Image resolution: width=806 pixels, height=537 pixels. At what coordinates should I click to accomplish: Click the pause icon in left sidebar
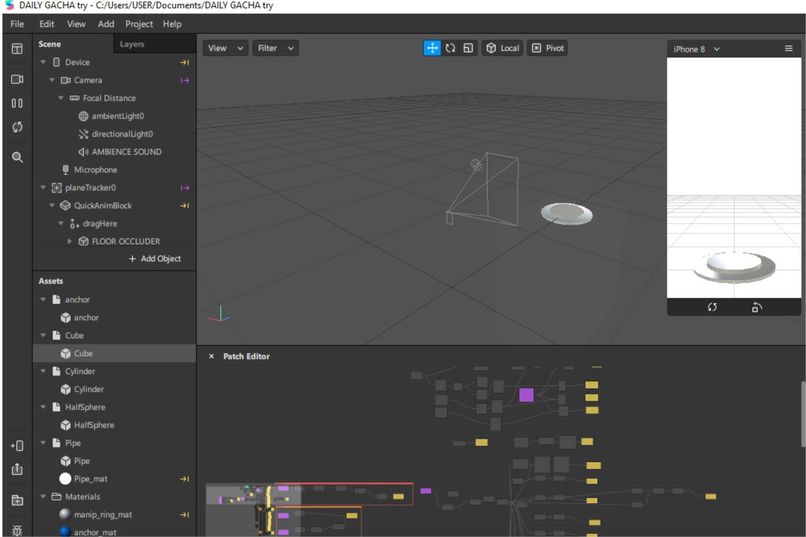click(x=17, y=103)
